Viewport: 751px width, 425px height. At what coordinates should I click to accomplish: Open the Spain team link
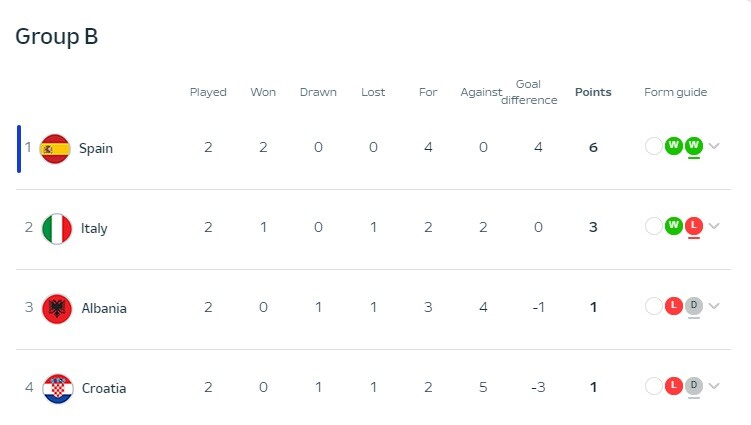96,149
